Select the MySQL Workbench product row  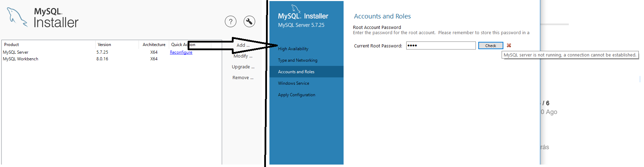(111, 59)
